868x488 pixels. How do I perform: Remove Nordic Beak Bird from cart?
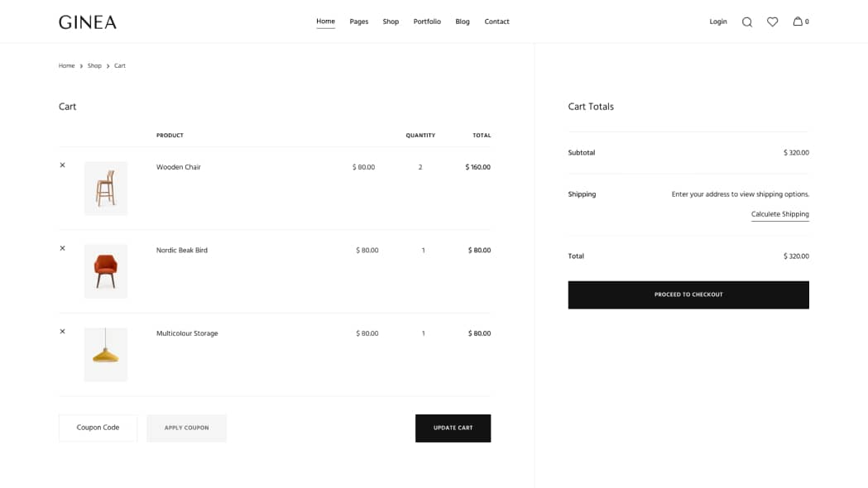pos(62,248)
